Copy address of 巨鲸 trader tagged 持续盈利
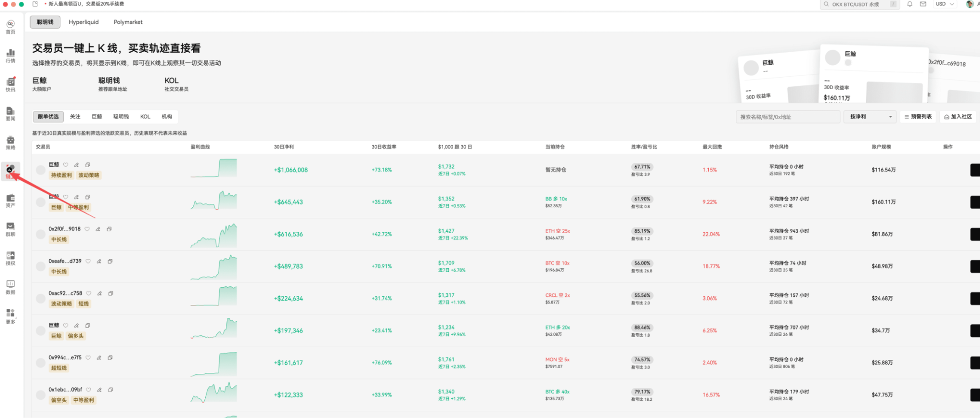Image resolution: width=980 pixels, height=418 pixels. 88,165
